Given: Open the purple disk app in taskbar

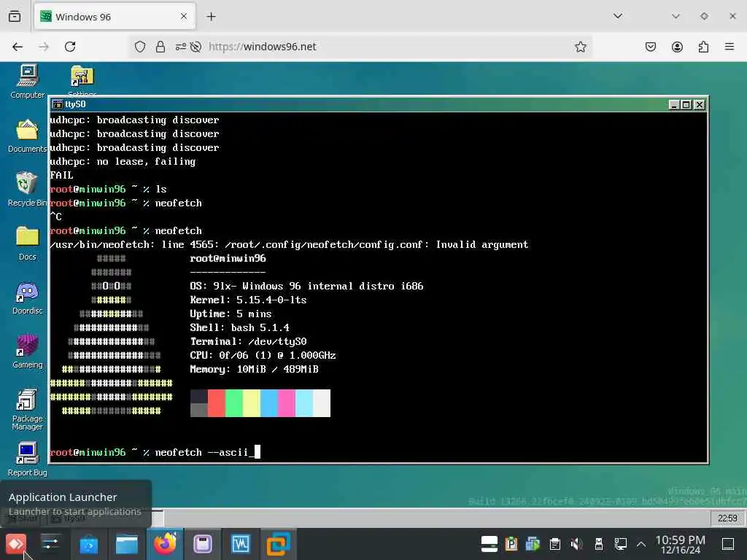Looking at the screenshot, I should point(203,544).
